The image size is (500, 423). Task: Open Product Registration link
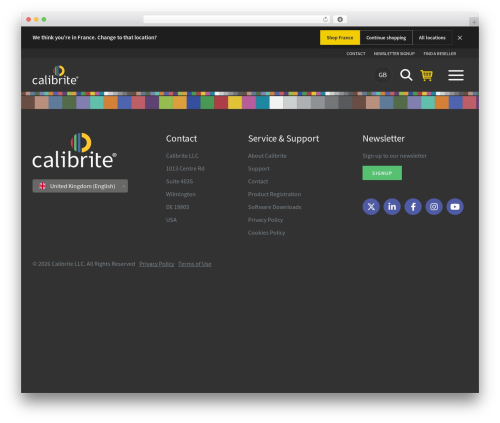[274, 194]
